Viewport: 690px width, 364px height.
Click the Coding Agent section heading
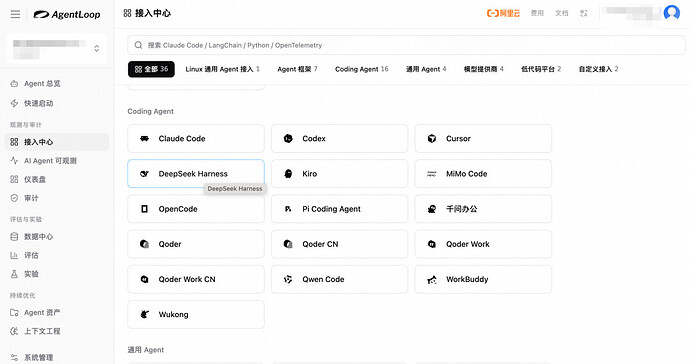click(x=150, y=111)
